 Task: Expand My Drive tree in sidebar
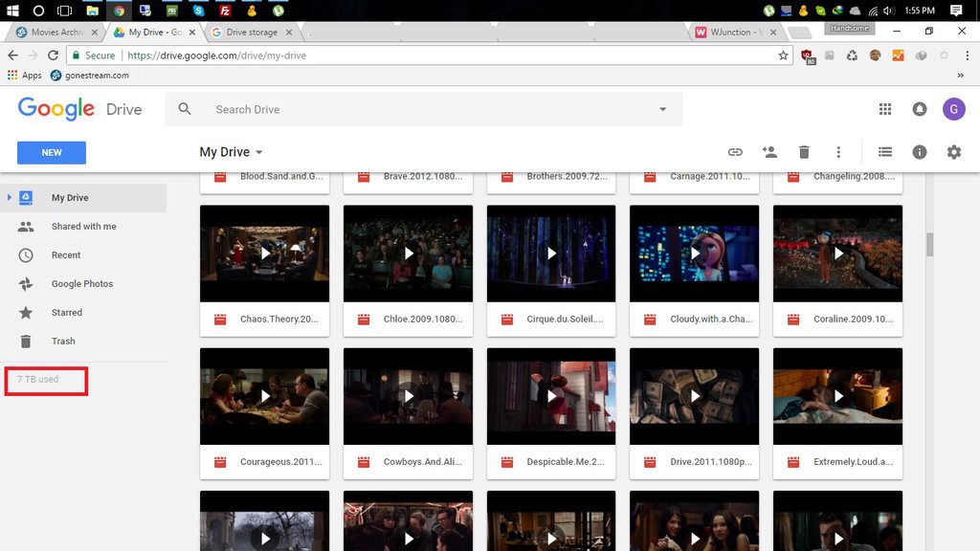pos(10,197)
